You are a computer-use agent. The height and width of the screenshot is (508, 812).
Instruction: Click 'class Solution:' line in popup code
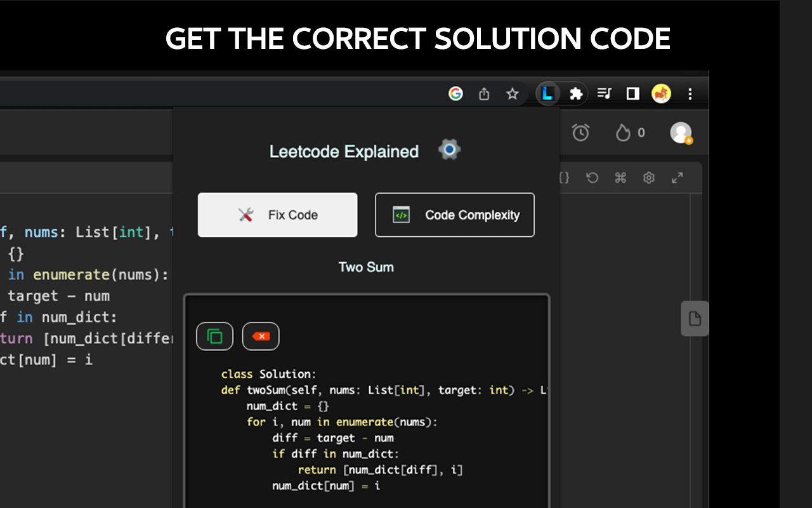(x=268, y=374)
